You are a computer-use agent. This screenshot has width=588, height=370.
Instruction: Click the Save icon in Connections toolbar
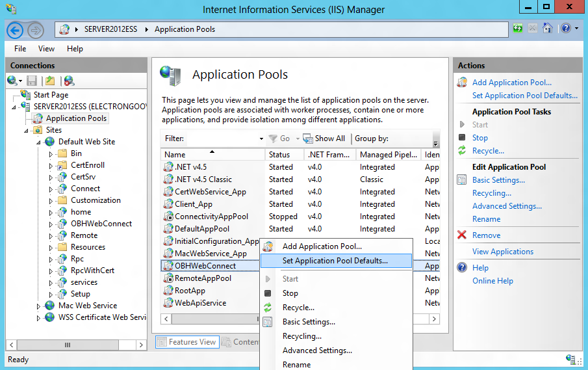coord(32,80)
